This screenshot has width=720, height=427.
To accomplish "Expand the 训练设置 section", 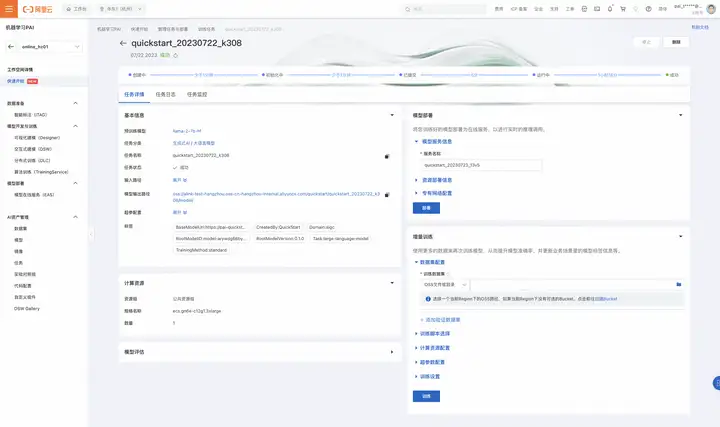I will click(x=427, y=376).
